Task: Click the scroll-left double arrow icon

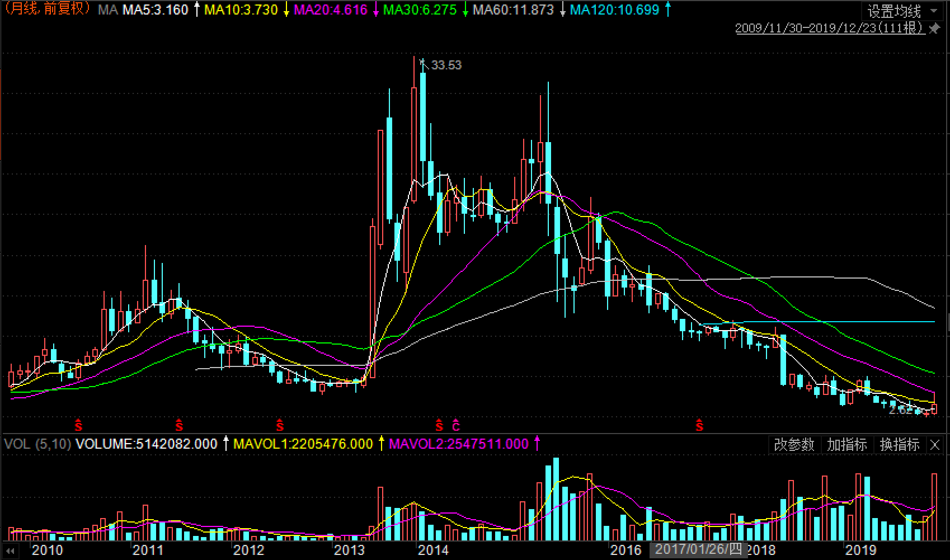Action: 10,551
